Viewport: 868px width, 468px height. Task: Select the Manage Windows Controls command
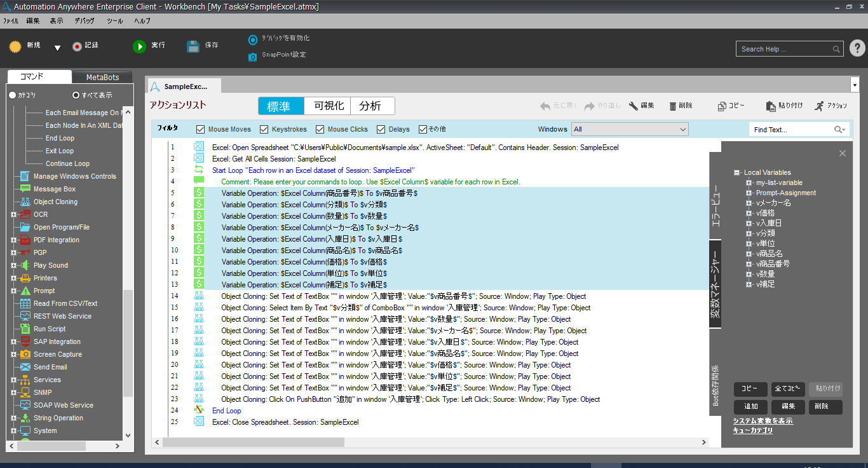(75, 176)
